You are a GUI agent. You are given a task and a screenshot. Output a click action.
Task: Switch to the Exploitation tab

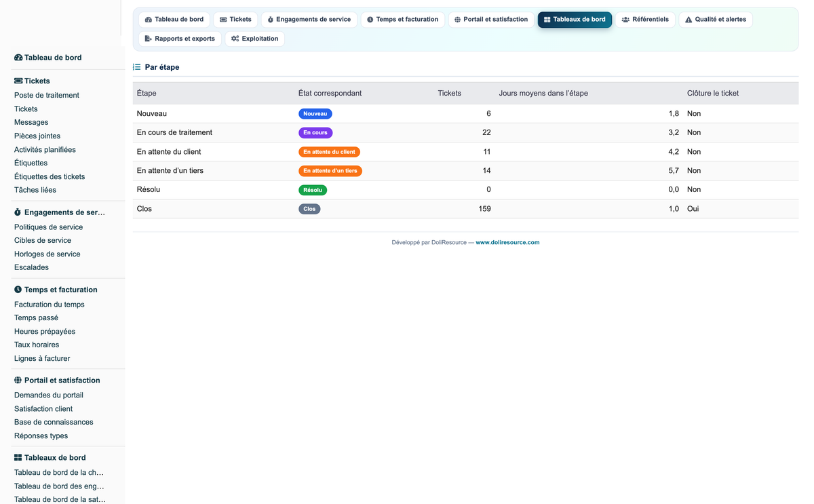[255, 39]
